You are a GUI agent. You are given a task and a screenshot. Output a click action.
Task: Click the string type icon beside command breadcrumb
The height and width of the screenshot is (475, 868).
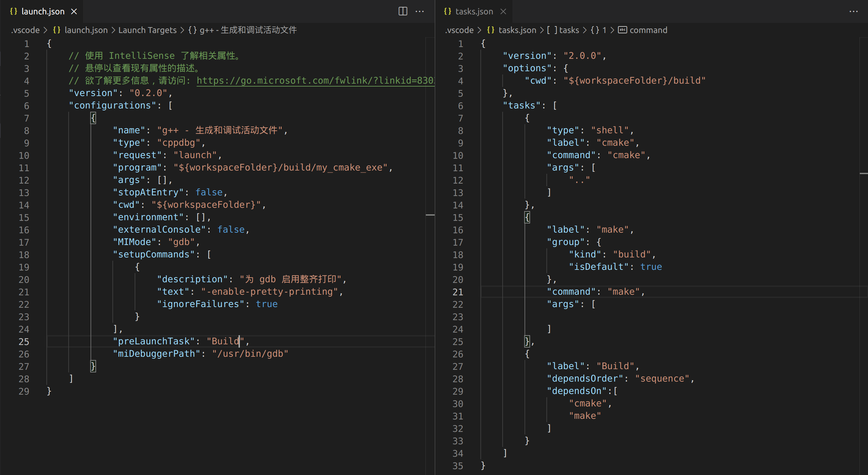tap(622, 30)
